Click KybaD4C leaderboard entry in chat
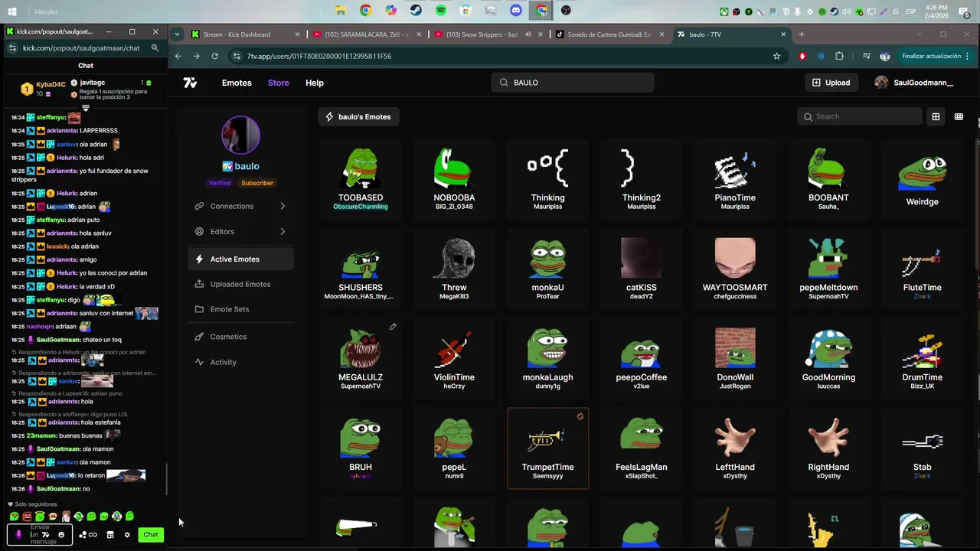 44,89
